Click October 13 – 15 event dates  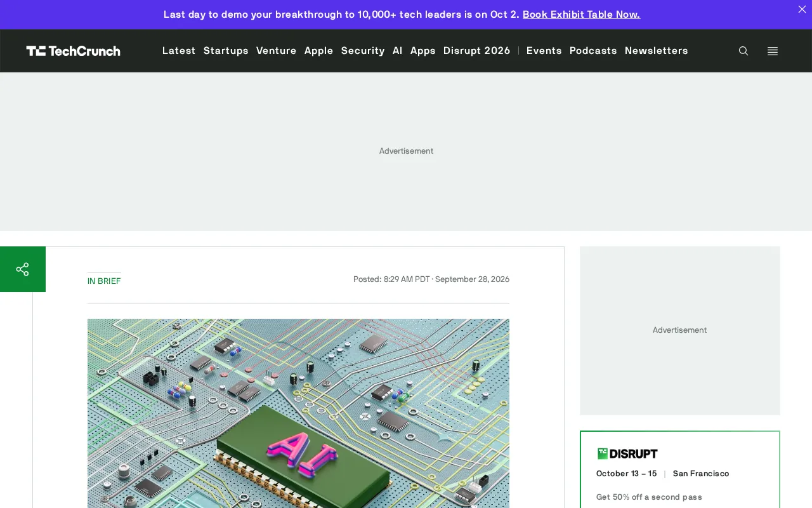click(x=627, y=474)
